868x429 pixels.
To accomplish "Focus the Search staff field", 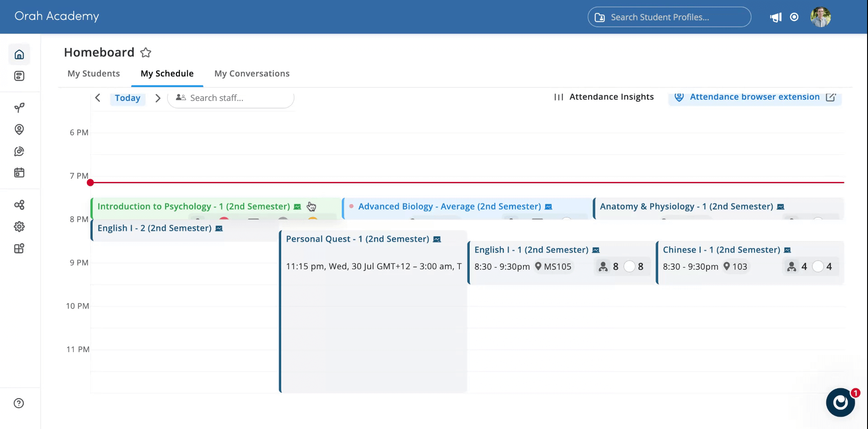I will click(231, 98).
